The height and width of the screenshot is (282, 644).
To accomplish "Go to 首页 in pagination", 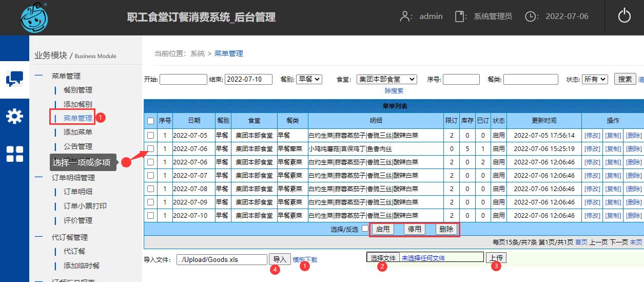I will click(581, 242).
